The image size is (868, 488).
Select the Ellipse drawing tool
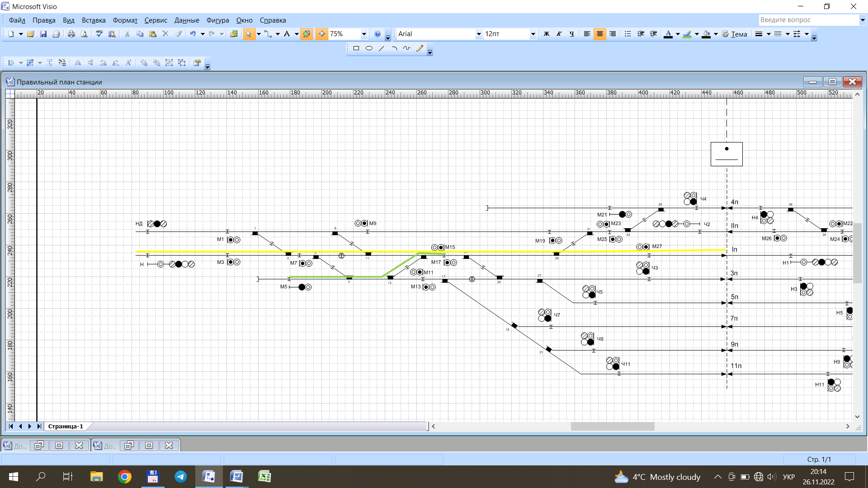coord(369,48)
